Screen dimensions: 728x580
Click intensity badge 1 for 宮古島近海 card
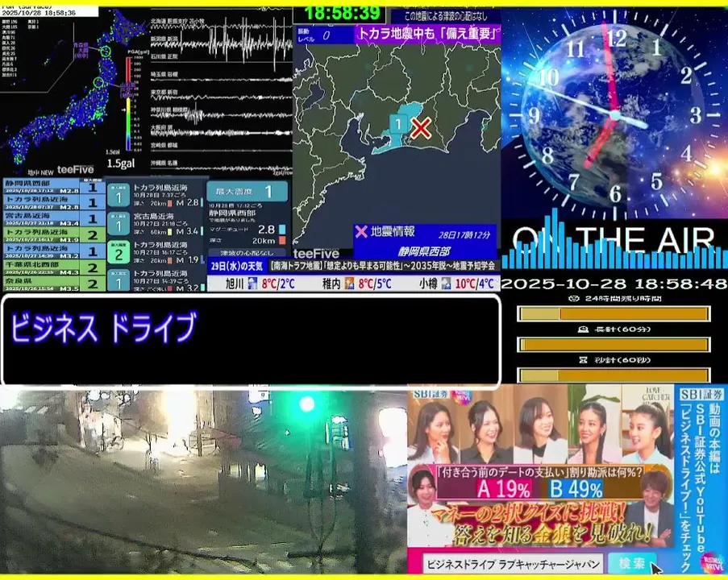click(119, 224)
